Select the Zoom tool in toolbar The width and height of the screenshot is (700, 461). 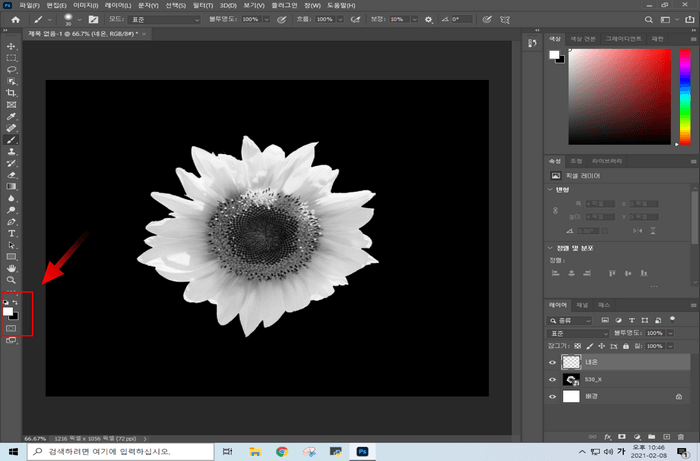(12, 280)
